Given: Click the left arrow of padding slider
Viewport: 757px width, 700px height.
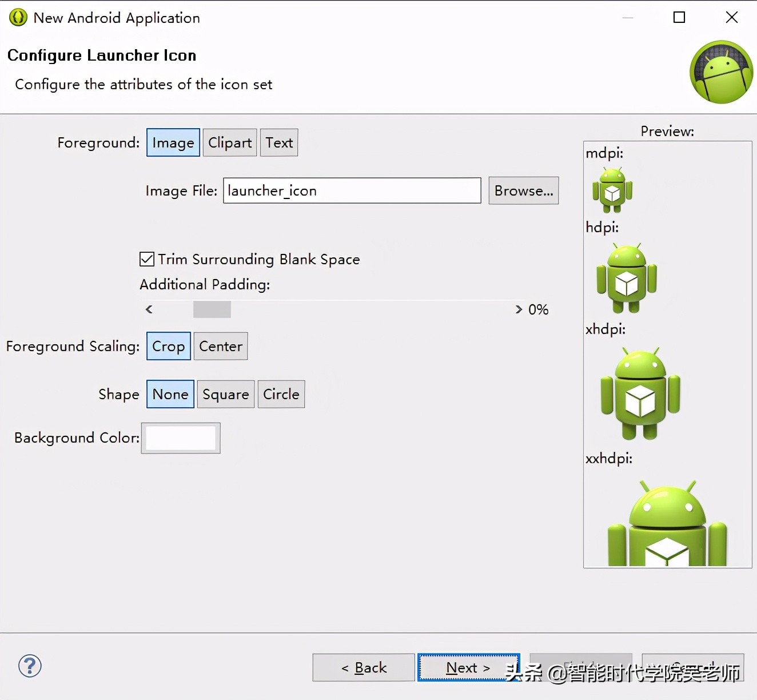Looking at the screenshot, I should [149, 309].
